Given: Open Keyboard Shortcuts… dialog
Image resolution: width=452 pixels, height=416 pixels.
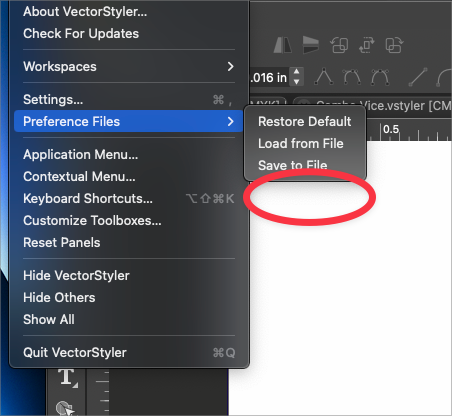Looking at the screenshot, I should [x=129, y=198].
